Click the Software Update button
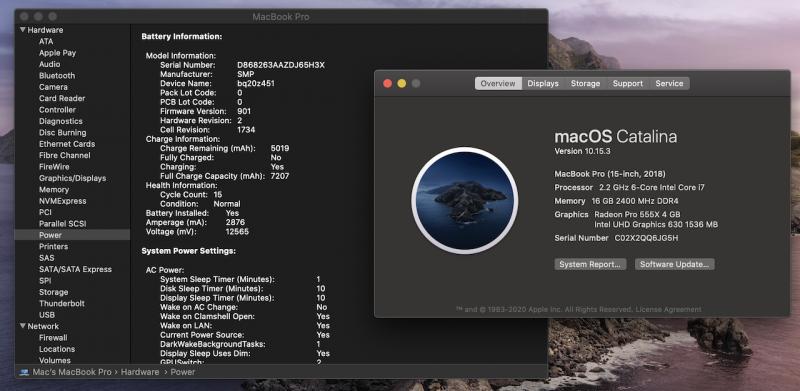Screen dimensions: 800x391 674,264
